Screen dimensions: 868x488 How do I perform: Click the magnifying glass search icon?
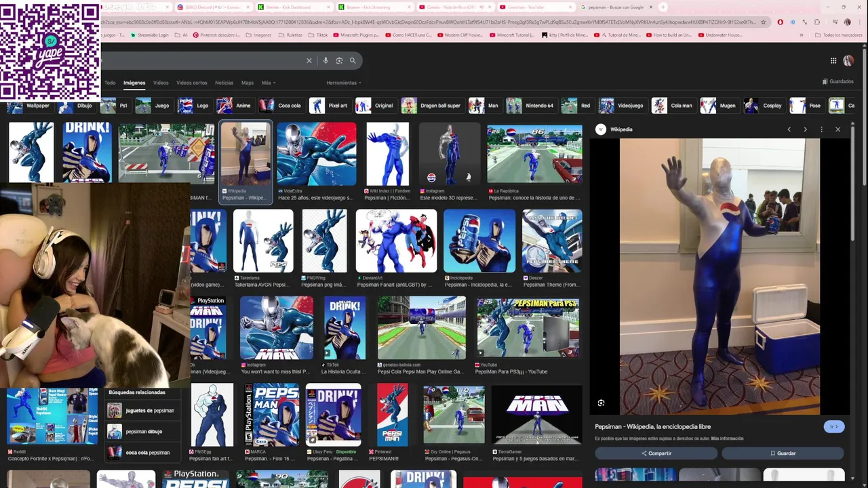353,60
